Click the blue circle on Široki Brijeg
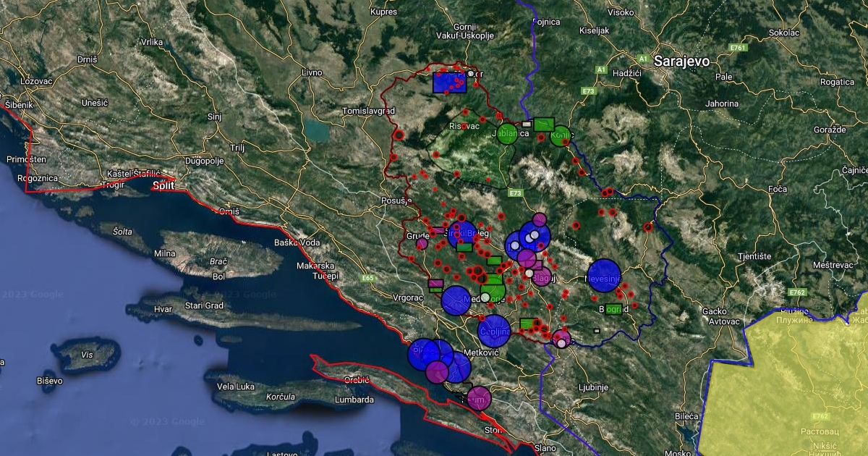 click(x=464, y=235)
